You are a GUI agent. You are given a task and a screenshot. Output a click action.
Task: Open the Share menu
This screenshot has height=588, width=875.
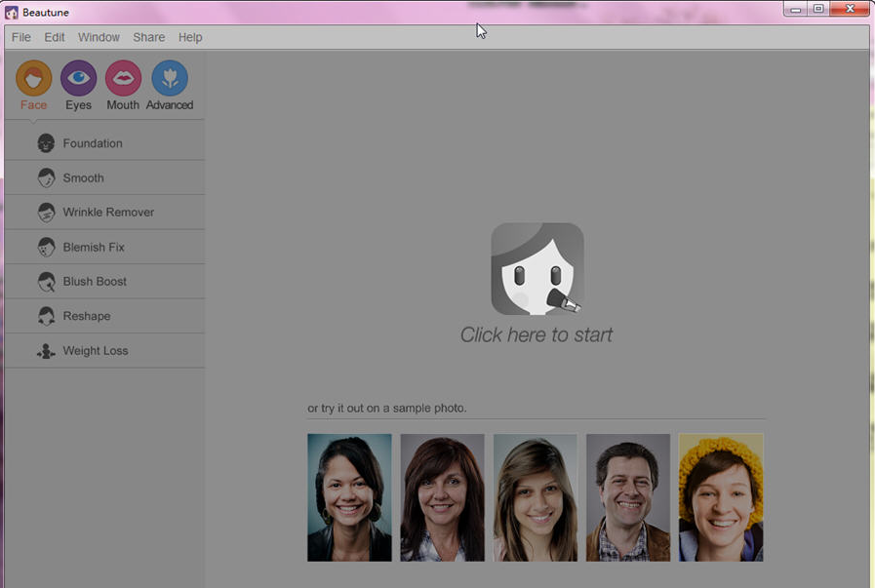149,37
